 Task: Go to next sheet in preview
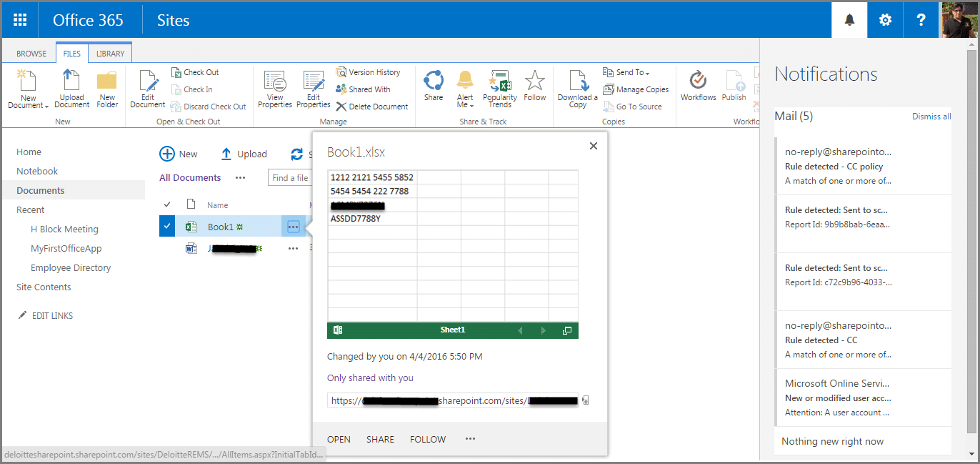click(544, 330)
